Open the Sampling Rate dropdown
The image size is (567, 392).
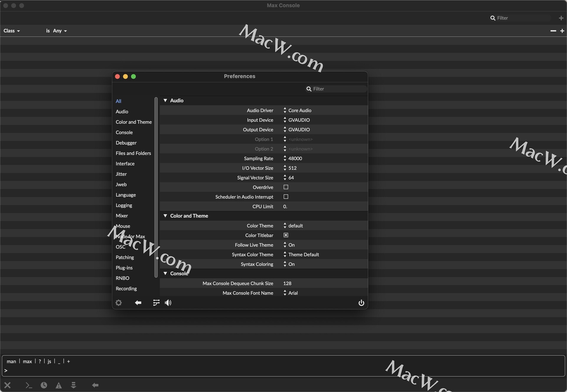click(293, 159)
